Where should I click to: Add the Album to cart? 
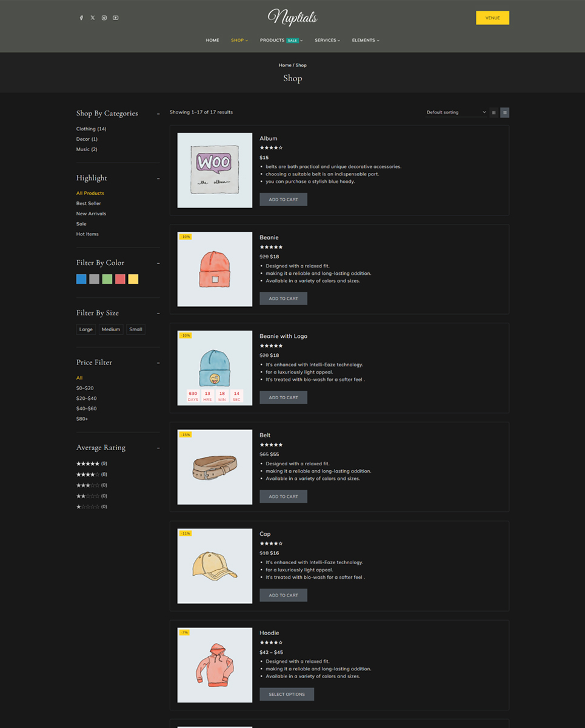(x=283, y=200)
